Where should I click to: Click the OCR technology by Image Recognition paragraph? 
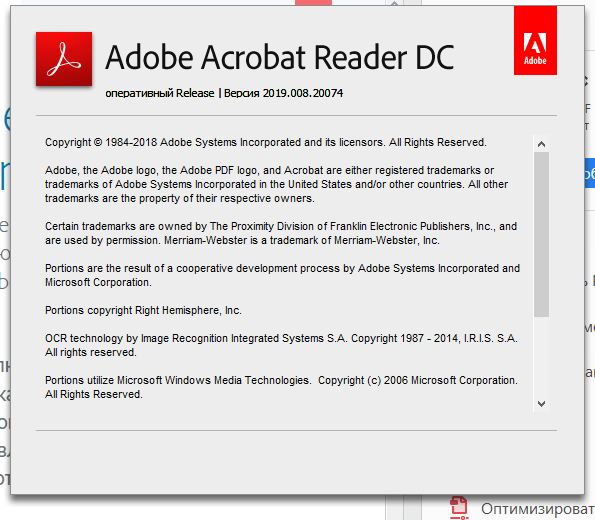point(281,345)
